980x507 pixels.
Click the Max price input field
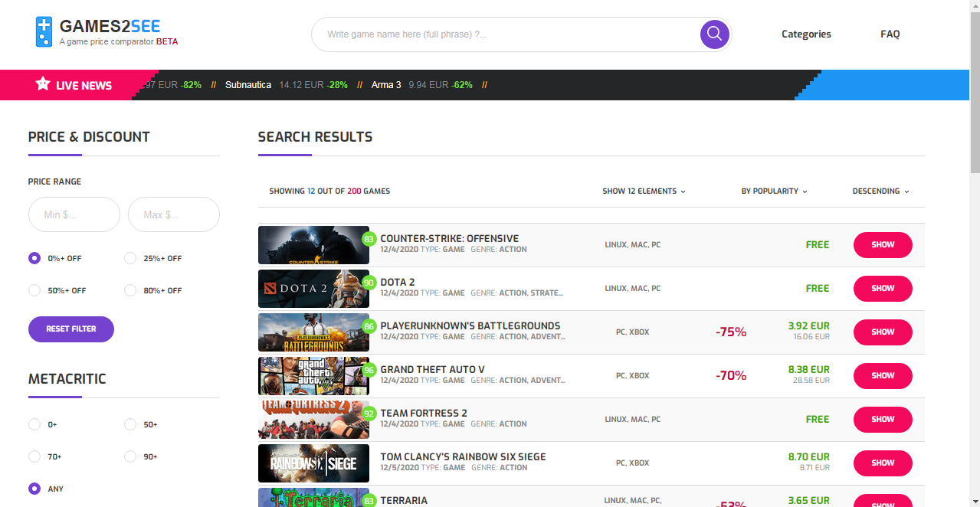tap(174, 214)
